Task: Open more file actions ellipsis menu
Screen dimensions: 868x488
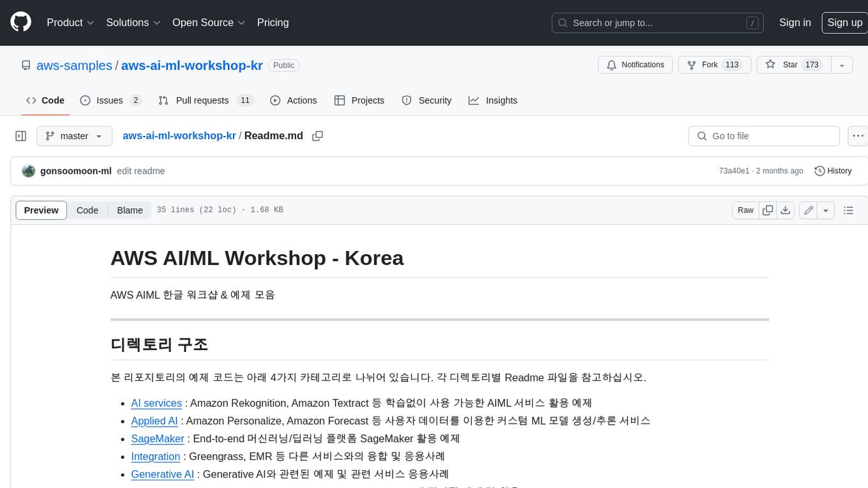Action: pyautogui.click(x=857, y=136)
